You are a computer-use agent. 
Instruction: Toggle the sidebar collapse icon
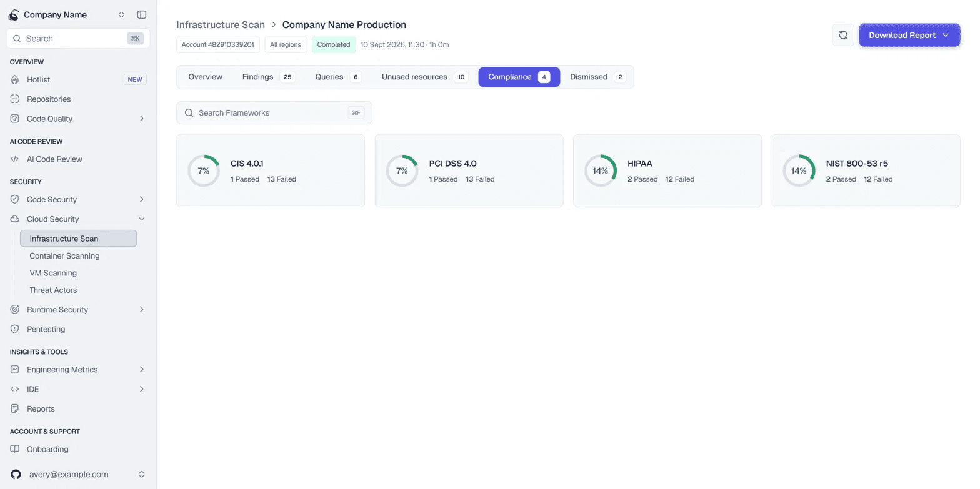coord(142,14)
